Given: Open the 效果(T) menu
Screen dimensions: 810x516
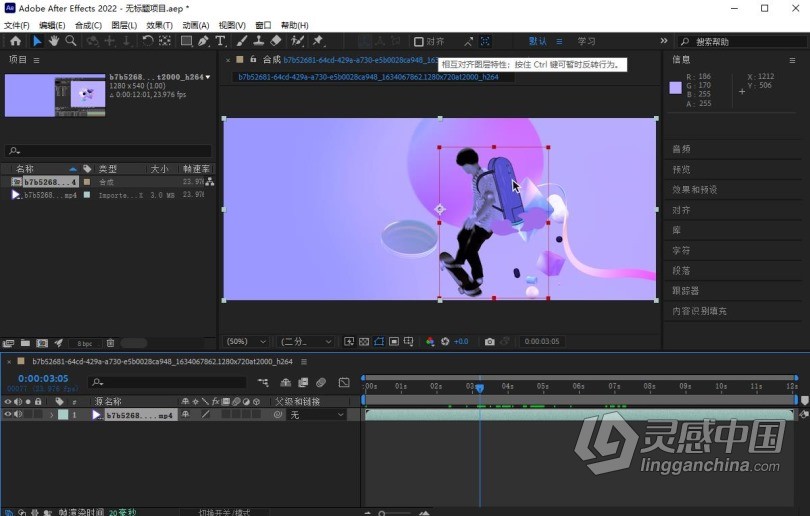Looking at the screenshot, I should click(x=159, y=25).
